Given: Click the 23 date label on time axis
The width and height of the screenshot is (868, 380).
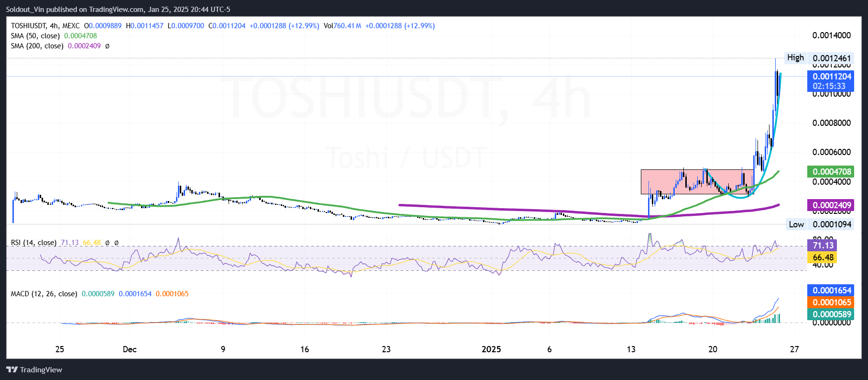Looking at the screenshot, I should 386,349.
